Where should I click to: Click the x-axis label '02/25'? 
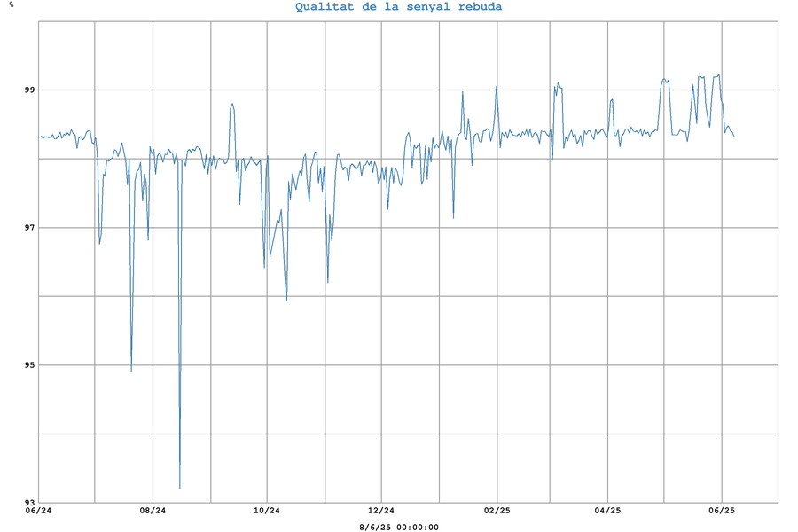(497, 511)
